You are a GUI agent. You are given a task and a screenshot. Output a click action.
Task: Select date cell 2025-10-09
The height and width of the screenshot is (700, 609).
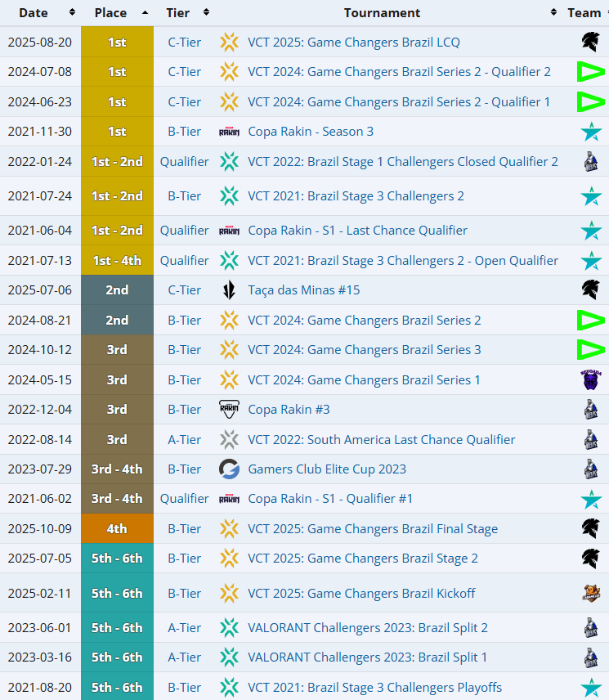click(40, 529)
